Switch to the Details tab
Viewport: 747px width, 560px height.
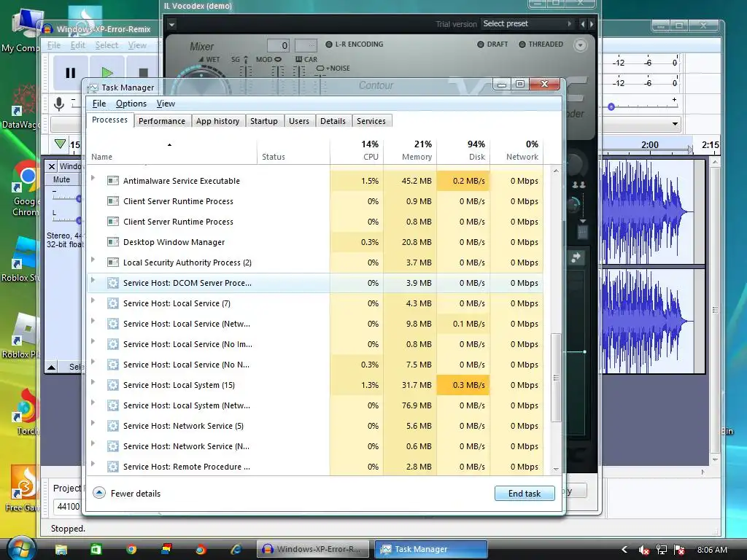point(333,122)
